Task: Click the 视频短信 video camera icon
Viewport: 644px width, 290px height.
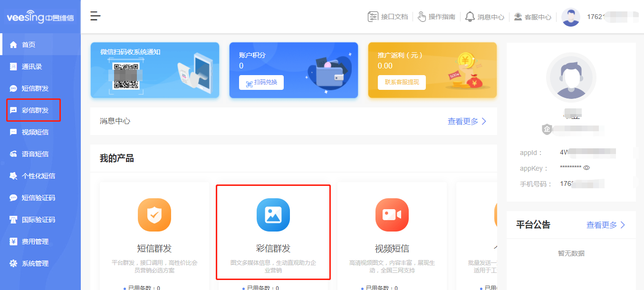Action: [392, 215]
